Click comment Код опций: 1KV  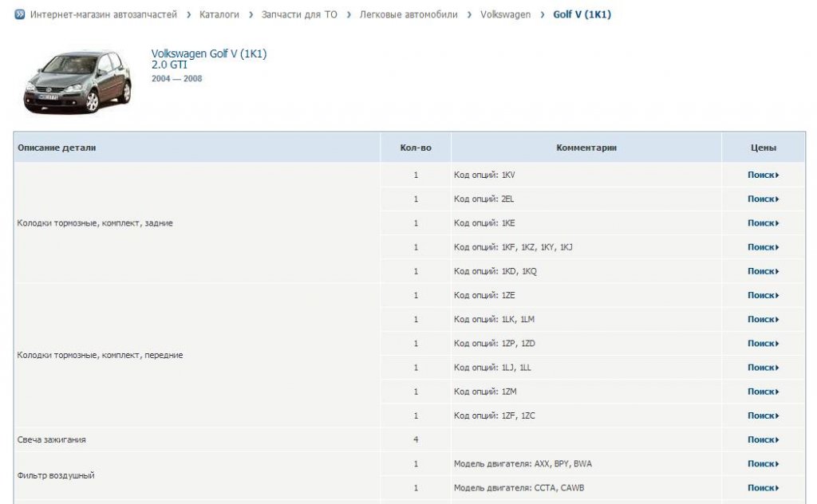tap(484, 175)
